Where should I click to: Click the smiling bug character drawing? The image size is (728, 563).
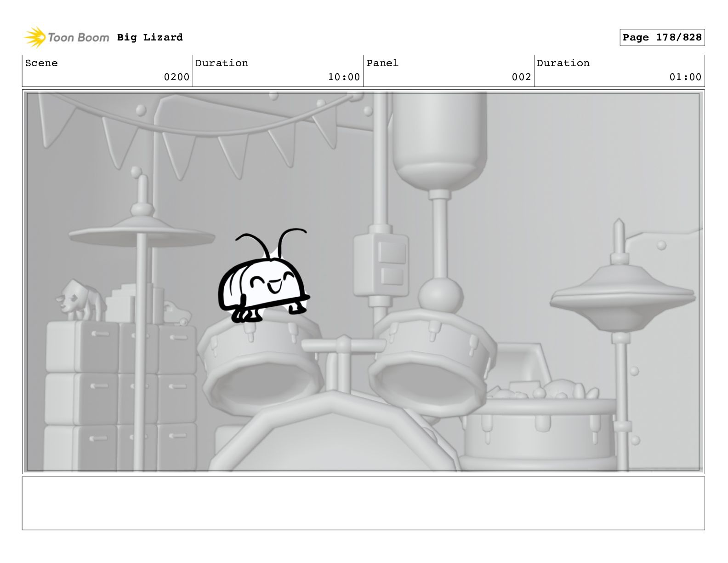264,276
